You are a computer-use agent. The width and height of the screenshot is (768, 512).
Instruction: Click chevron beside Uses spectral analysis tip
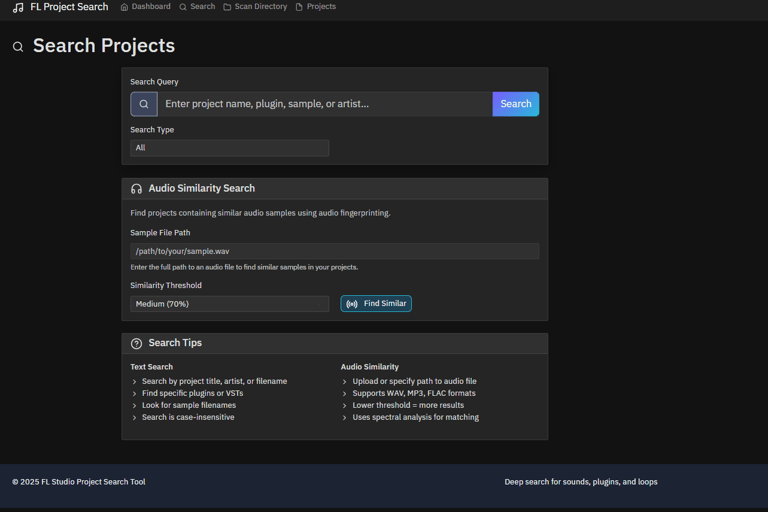click(x=344, y=417)
